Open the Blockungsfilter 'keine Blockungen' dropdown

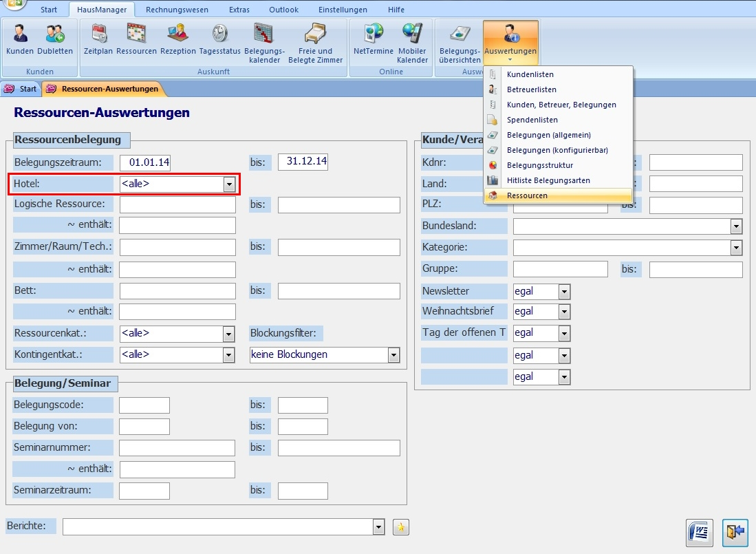coord(393,355)
